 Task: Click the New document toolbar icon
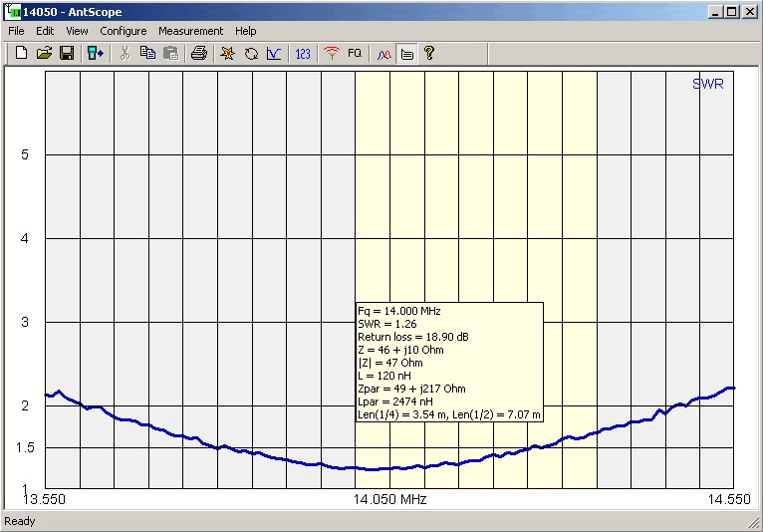click(x=21, y=54)
